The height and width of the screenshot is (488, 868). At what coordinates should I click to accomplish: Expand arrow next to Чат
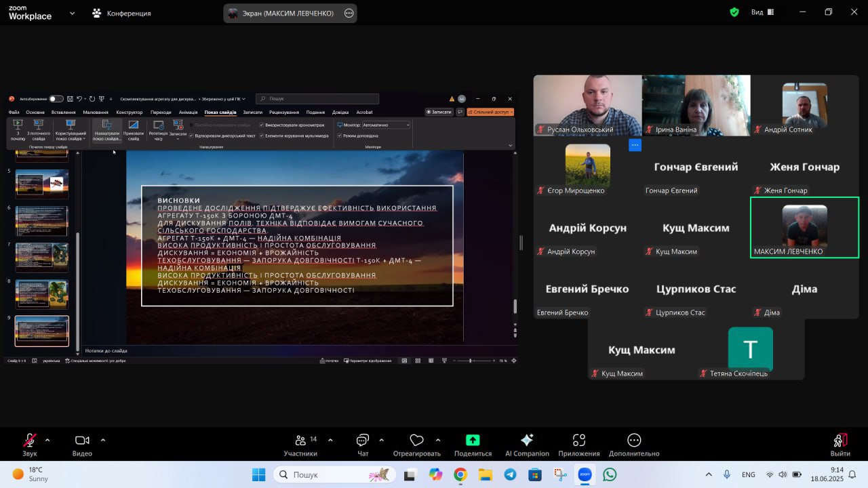pyautogui.click(x=381, y=440)
